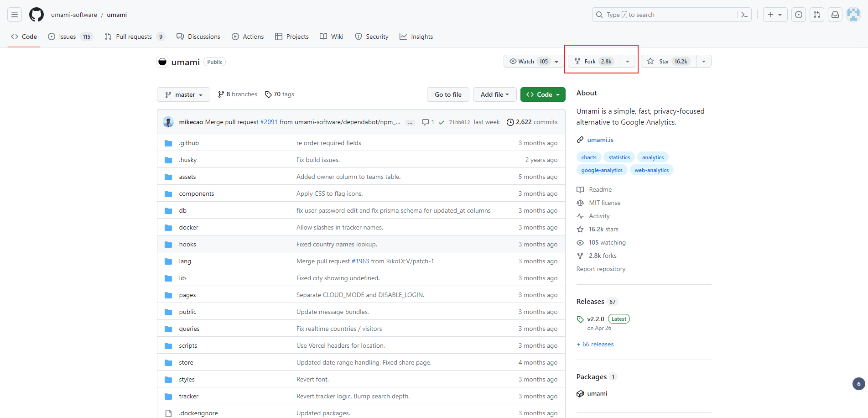The height and width of the screenshot is (418, 868).
Task: Open the Add file dropdown
Action: pos(494,94)
